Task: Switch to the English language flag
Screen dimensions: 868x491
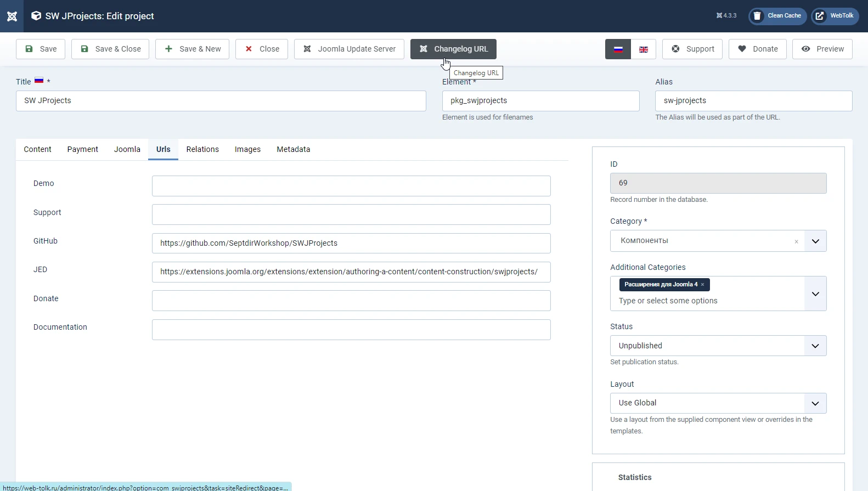Action: [x=644, y=49]
